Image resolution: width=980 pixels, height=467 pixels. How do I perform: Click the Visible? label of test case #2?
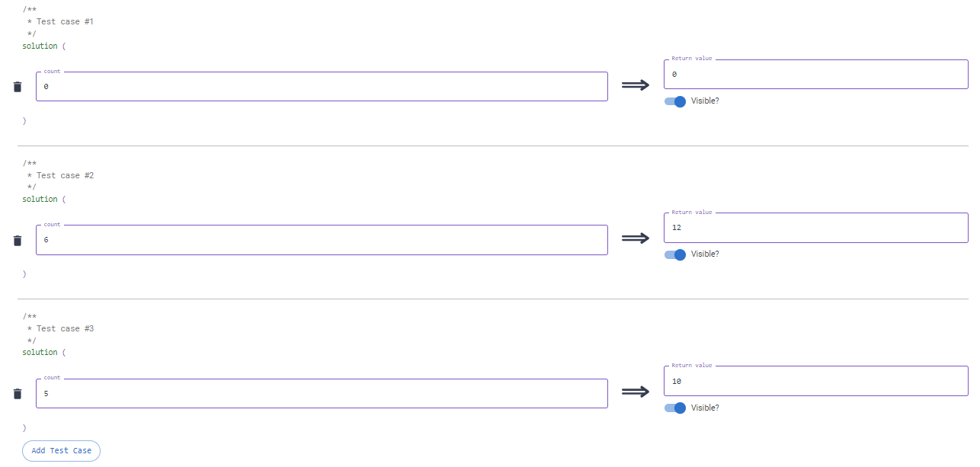pos(705,254)
